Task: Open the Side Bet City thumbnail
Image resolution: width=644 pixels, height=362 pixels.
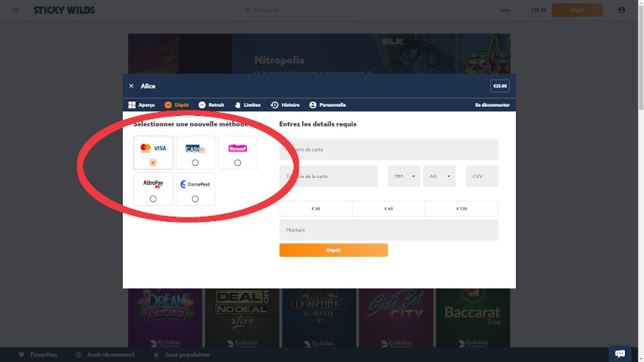Action: pyautogui.click(x=396, y=317)
